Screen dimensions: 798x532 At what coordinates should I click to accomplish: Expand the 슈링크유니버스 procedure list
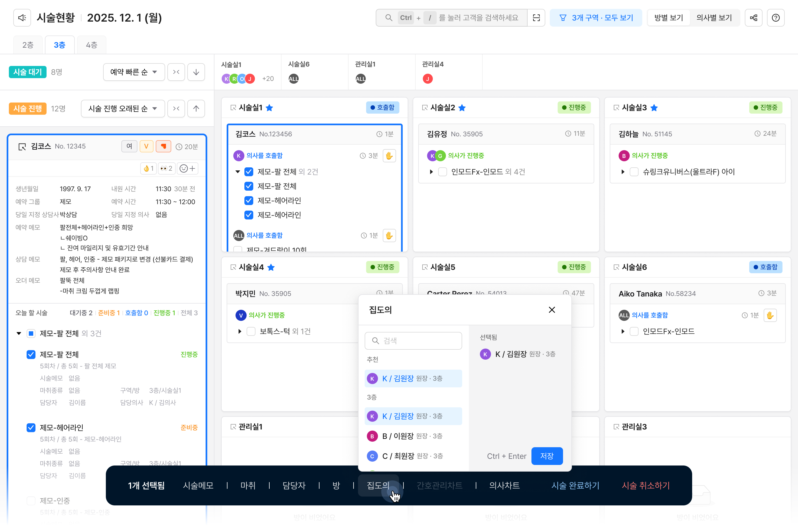click(623, 172)
